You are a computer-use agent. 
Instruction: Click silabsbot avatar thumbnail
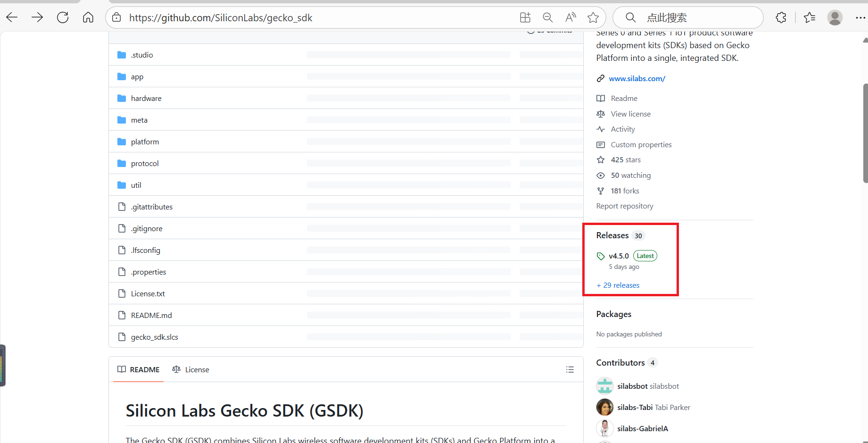click(x=605, y=386)
